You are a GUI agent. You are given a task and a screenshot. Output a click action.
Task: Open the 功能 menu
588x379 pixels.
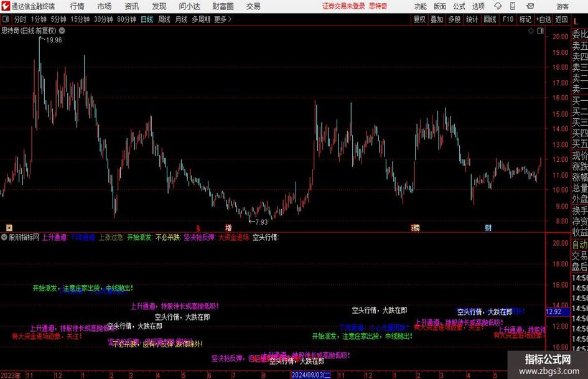[x=421, y=6]
